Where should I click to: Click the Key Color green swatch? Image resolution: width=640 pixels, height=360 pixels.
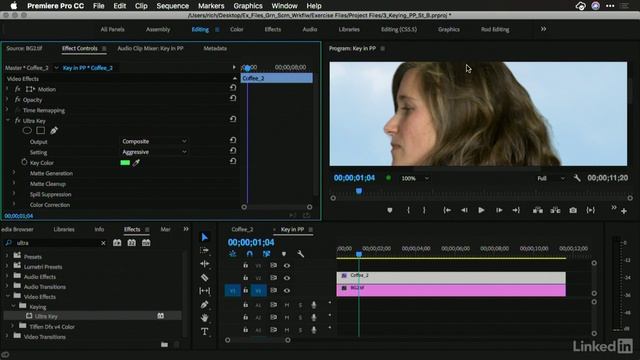pyautogui.click(x=125, y=162)
